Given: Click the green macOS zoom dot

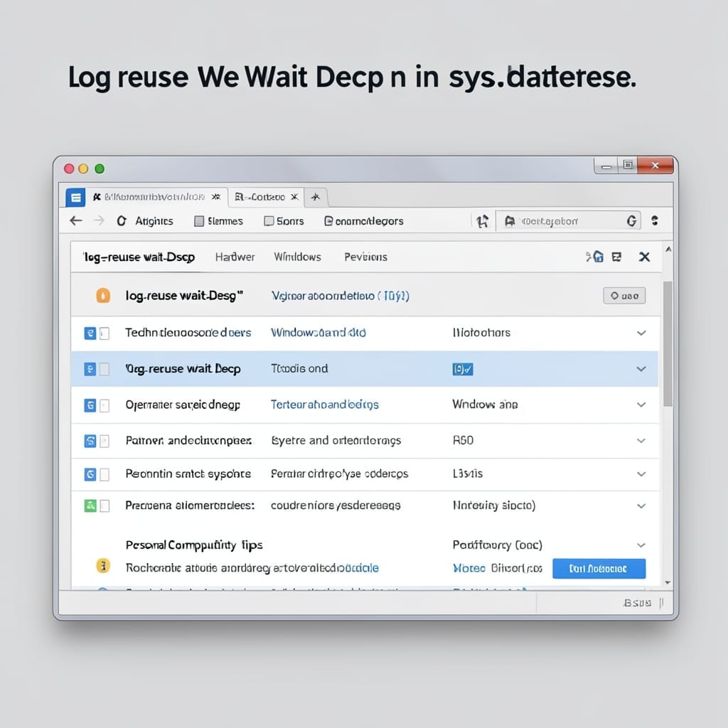Looking at the screenshot, I should coord(100,168).
